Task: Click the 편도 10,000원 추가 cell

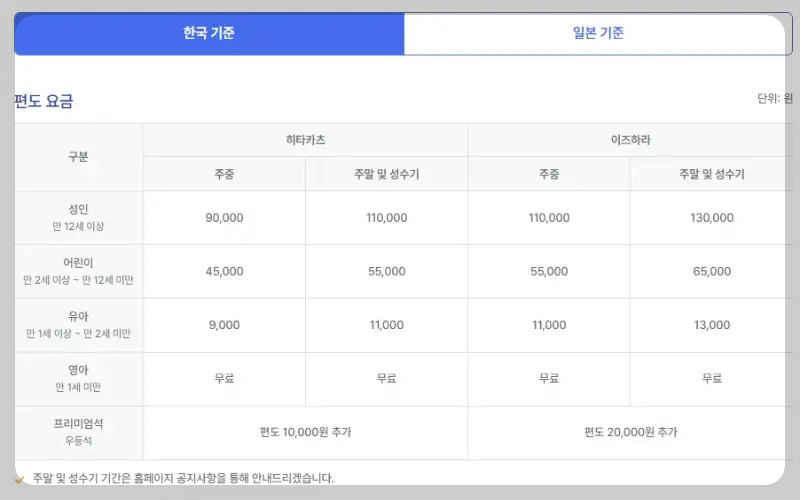Action: click(305, 432)
